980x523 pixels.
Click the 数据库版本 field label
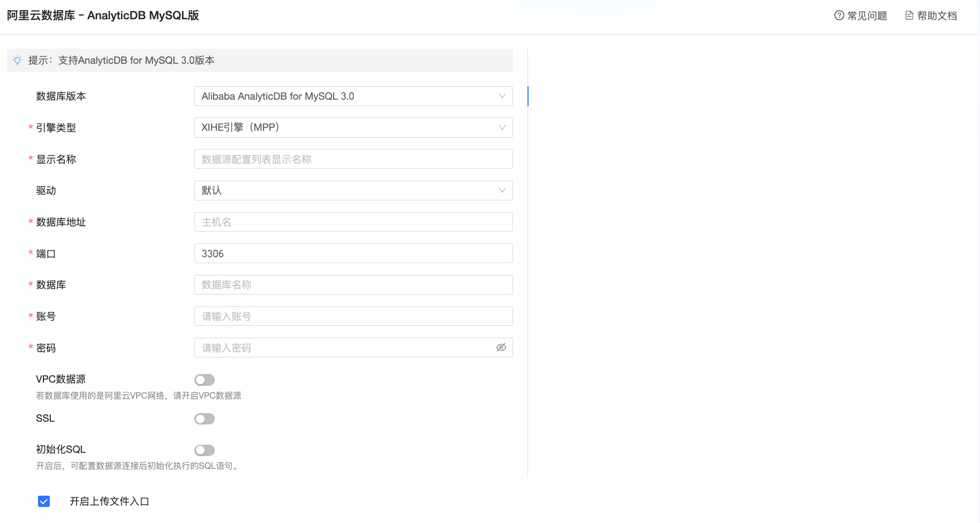click(61, 96)
